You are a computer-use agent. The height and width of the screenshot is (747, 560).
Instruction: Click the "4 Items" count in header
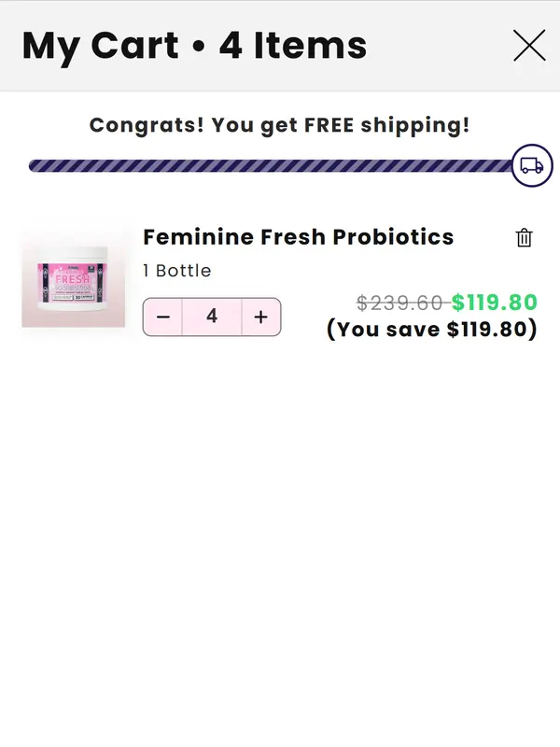tap(293, 45)
